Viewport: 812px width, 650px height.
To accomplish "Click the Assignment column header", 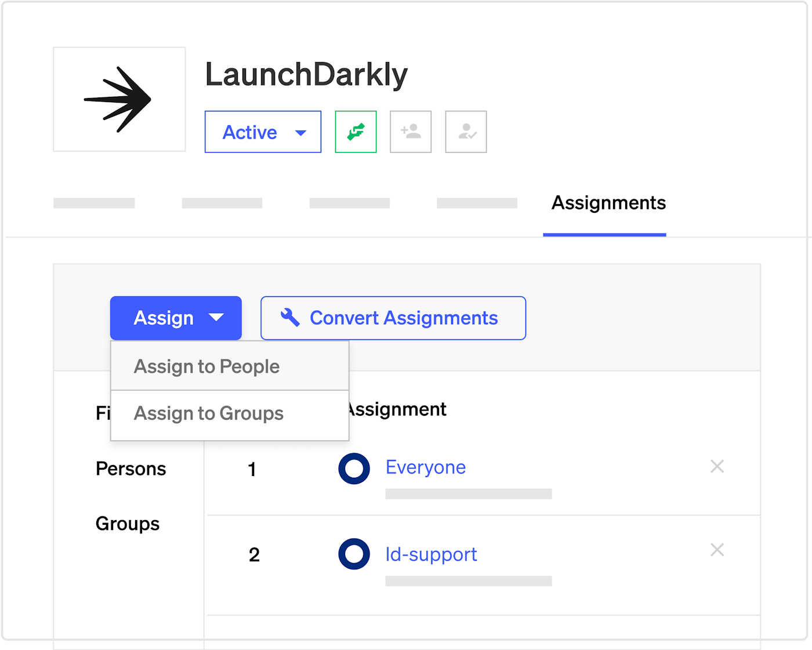I will click(398, 409).
